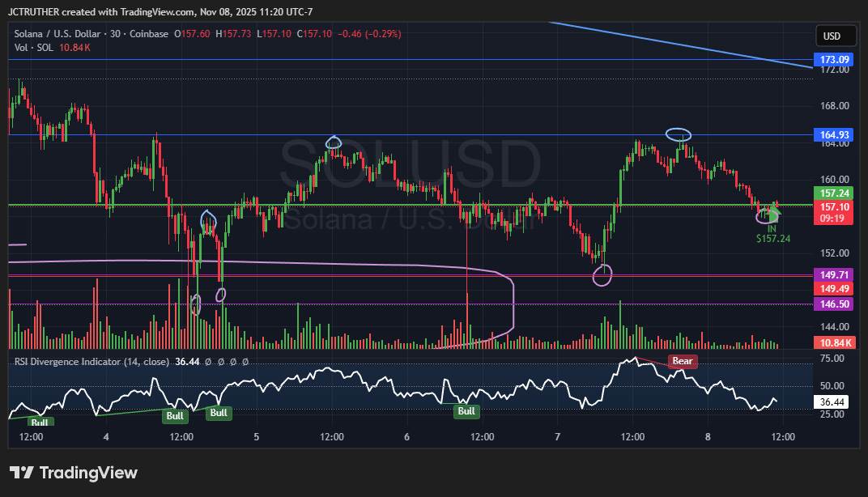Select the Vol · SOL indicator legend
Image resolution: width=868 pixels, height=497 pixels.
(x=34, y=48)
